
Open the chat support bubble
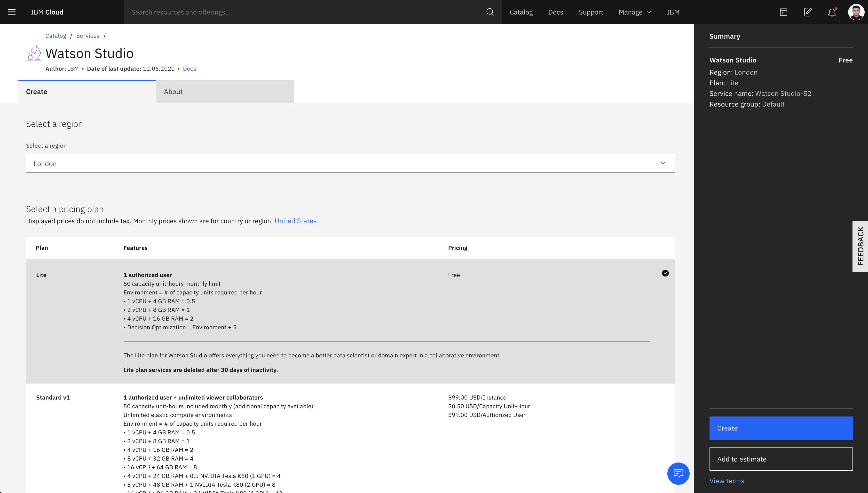click(x=678, y=473)
